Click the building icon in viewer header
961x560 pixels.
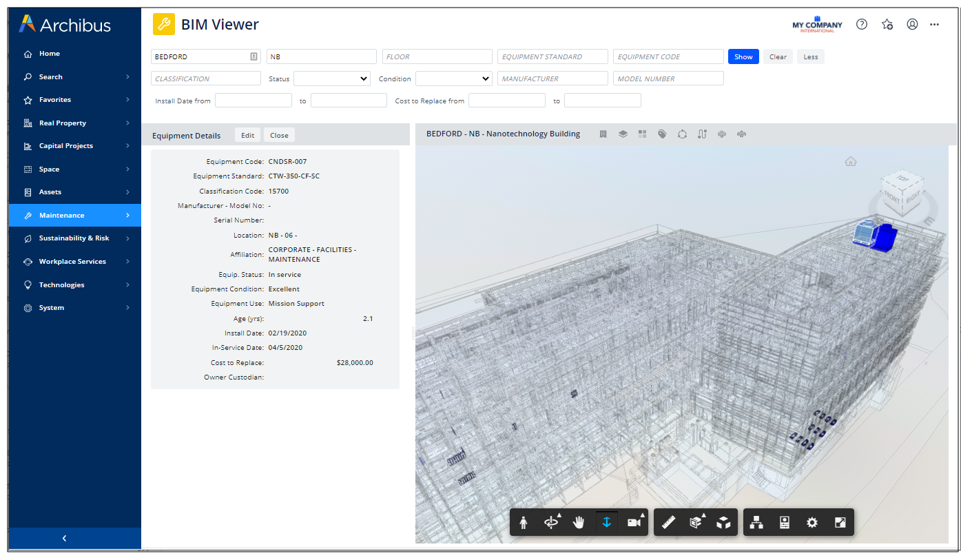603,134
